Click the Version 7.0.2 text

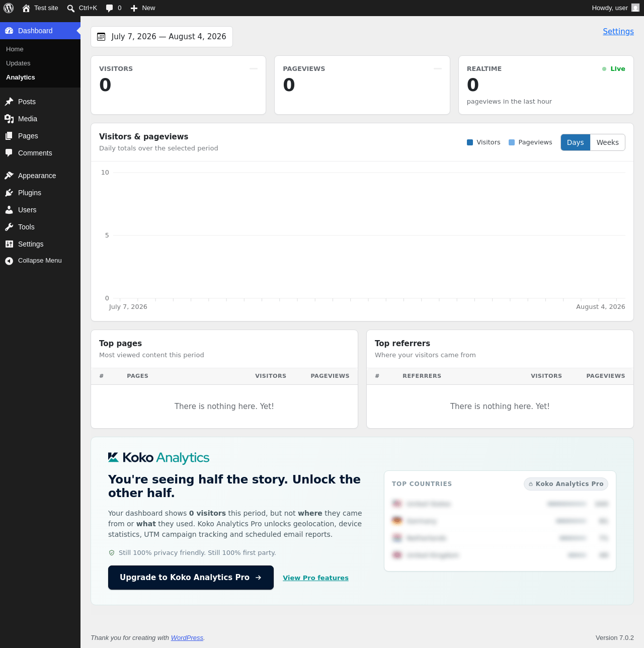[x=615, y=638]
